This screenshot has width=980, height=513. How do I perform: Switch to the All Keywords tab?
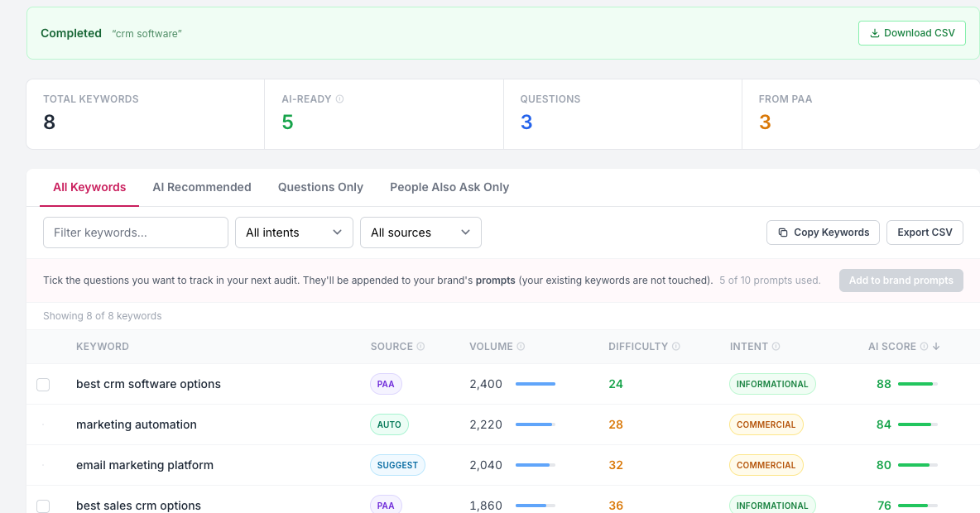pos(89,188)
